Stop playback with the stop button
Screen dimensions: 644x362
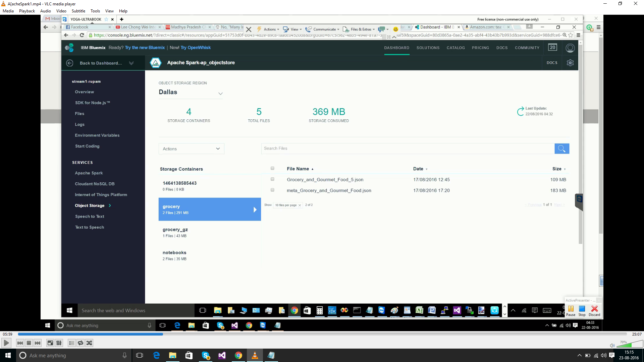(x=29, y=343)
